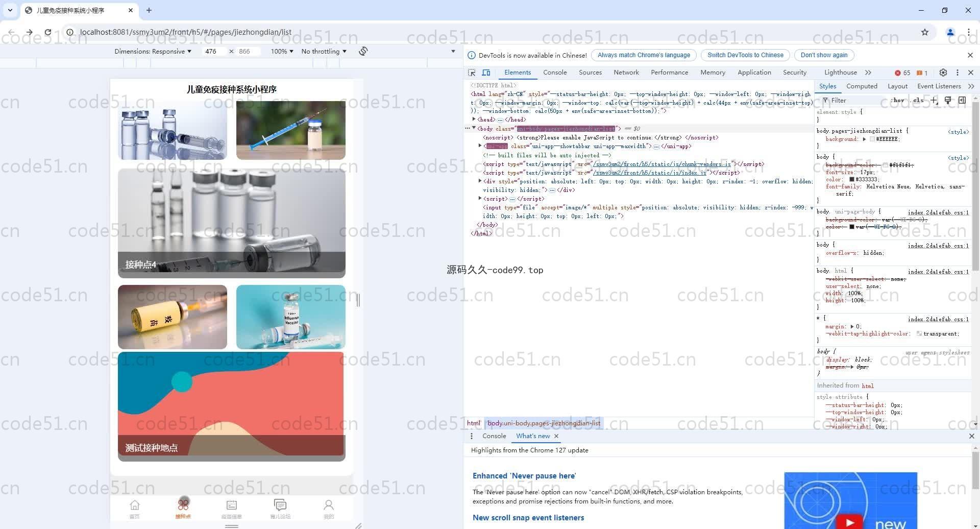Collapse the body element node
Image resolution: width=980 pixels, height=529 pixels.
point(474,128)
